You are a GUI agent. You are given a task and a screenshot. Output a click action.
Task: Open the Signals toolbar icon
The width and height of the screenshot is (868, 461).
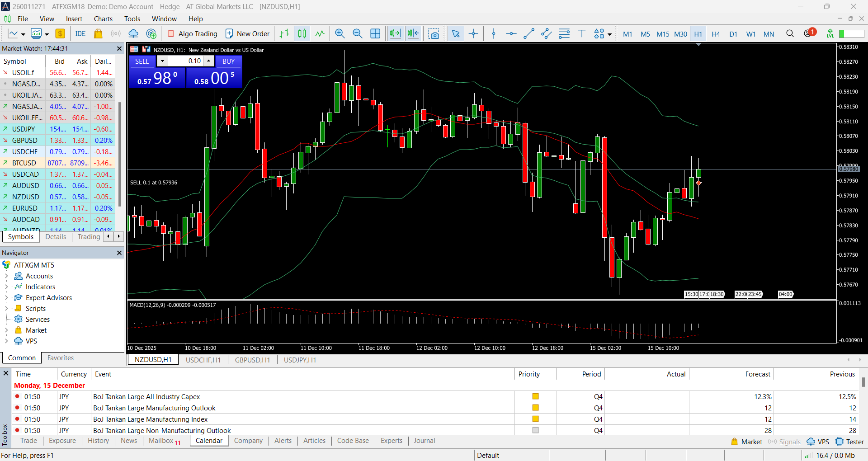116,33
